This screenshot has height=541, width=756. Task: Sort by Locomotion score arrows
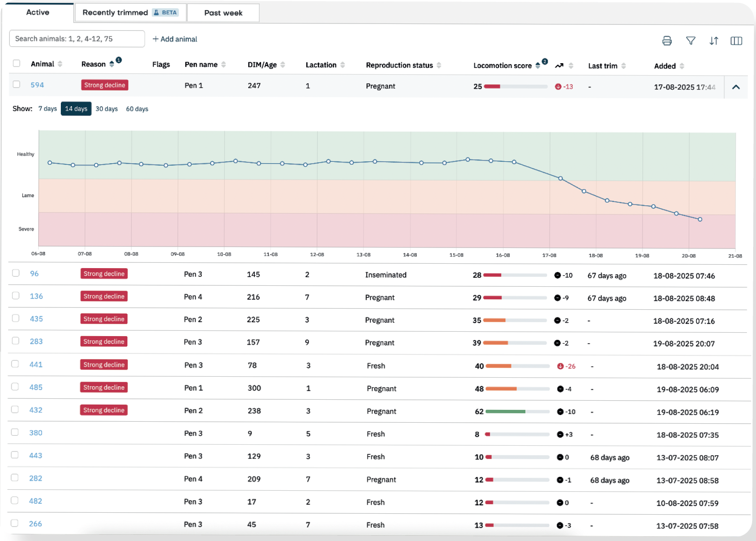[x=538, y=66]
